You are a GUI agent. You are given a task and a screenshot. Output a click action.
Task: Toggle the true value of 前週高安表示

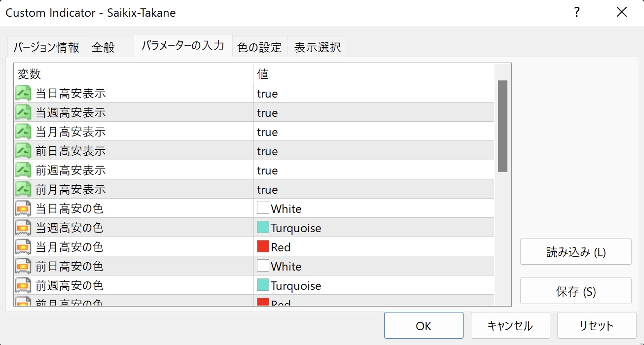267,171
